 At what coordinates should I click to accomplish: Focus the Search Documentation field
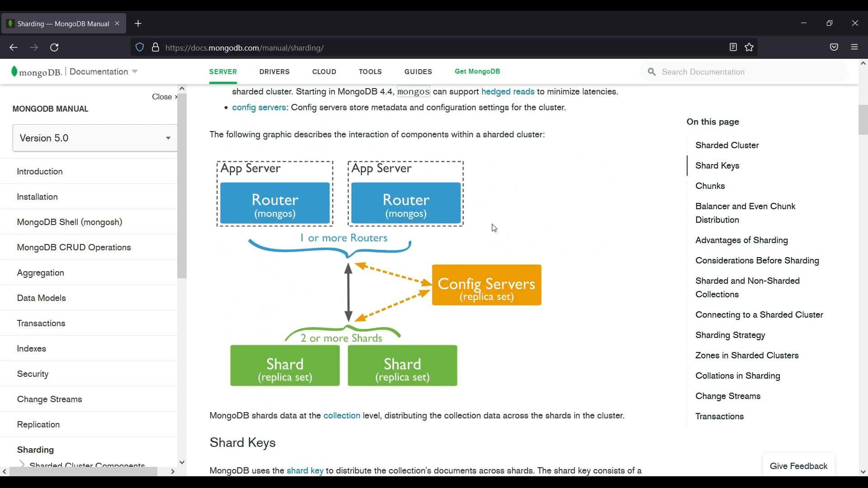[x=745, y=72]
